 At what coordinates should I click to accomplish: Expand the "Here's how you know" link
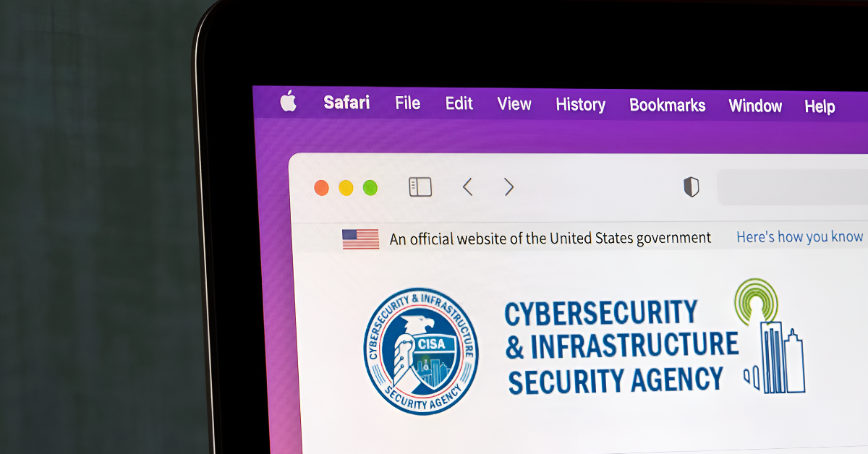click(x=800, y=236)
